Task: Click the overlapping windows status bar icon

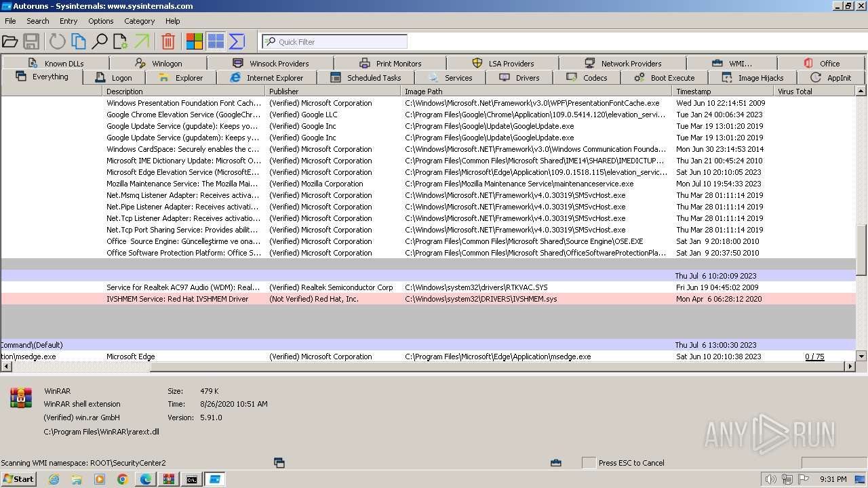Action: point(279,463)
